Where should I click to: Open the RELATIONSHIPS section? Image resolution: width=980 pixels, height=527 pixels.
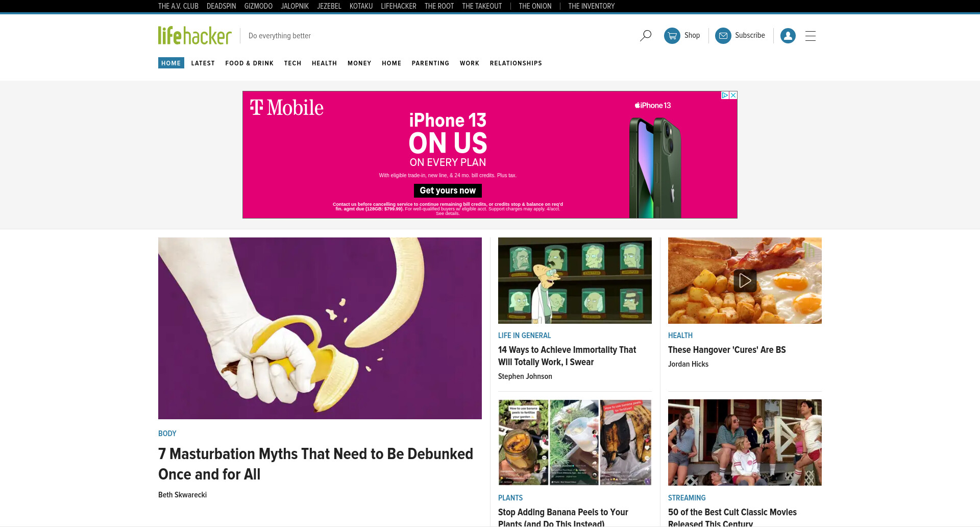(516, 63)
